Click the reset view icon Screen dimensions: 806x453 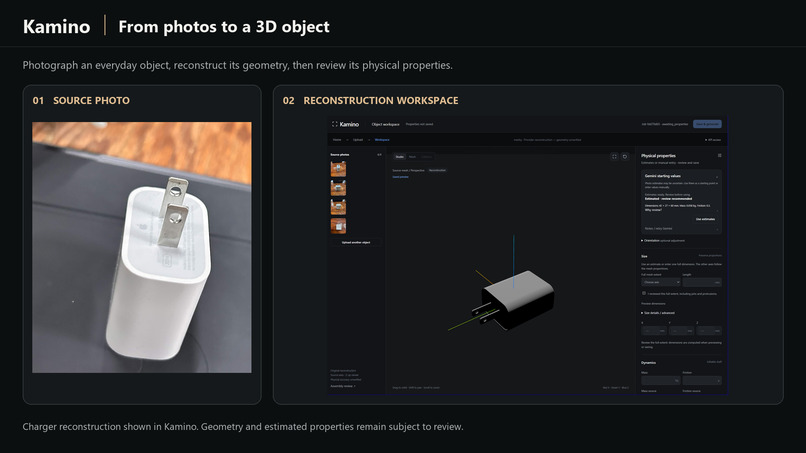pyautogui.click(x=625, y=156)
